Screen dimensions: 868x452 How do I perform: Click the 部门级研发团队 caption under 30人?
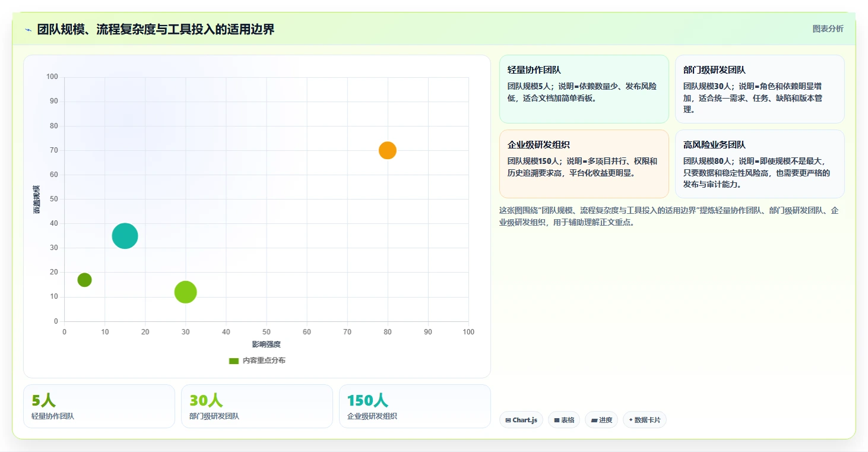point(214,416)
